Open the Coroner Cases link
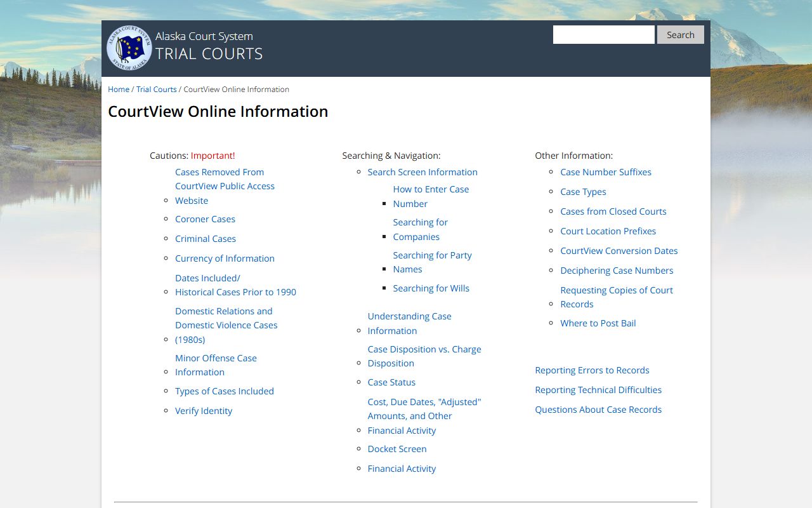 pos(205,219)
